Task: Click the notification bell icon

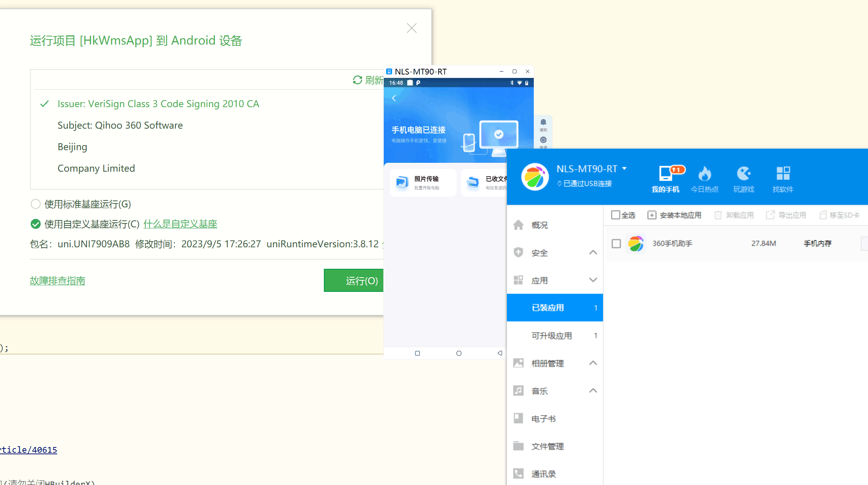Action: [x=543, y=122]
